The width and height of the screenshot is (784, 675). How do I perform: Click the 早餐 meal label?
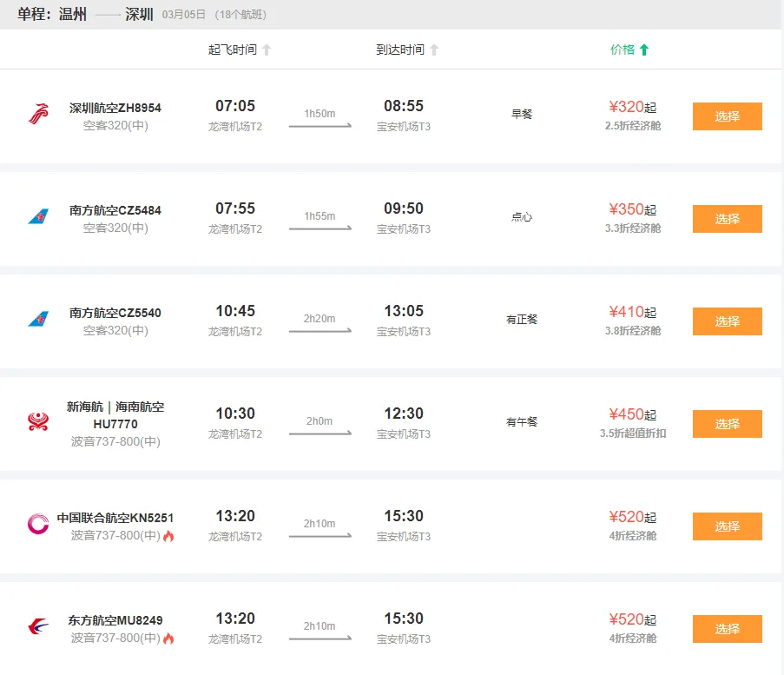522,114
